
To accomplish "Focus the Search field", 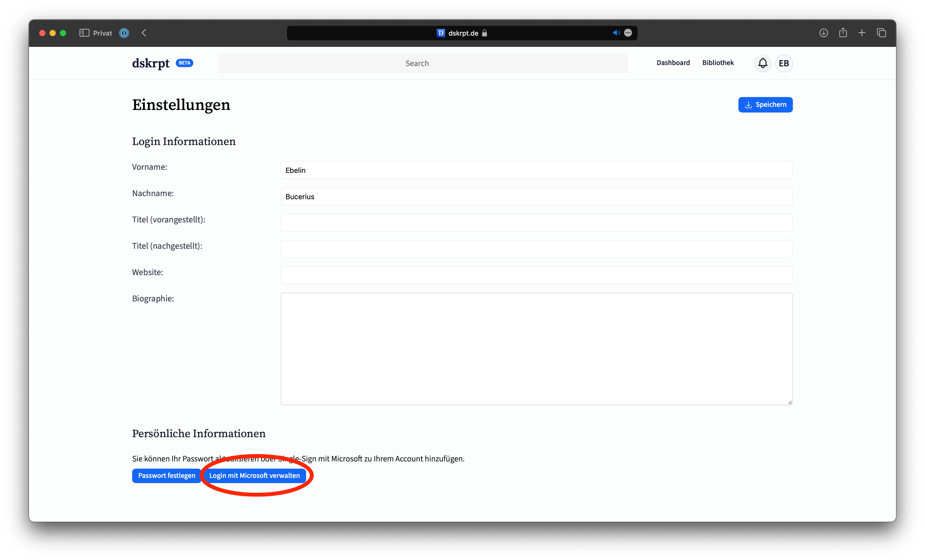I will pos(422,63).
